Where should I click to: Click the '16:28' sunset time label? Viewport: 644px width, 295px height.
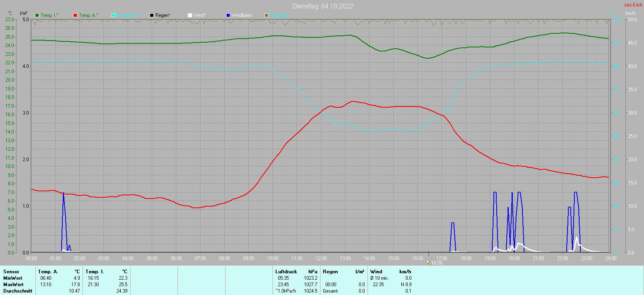(x=437, y=263)
